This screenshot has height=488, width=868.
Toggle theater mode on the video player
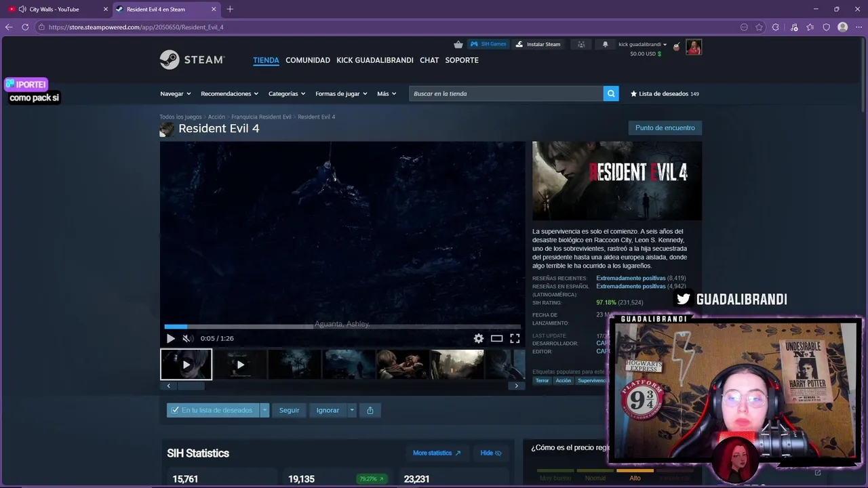(x=496, y=338)
